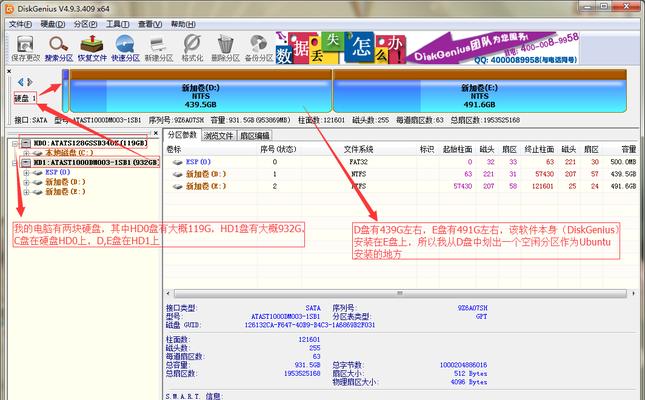Select the small ESP block at the disk map start
645x400 pixels.
pos(65,91)
